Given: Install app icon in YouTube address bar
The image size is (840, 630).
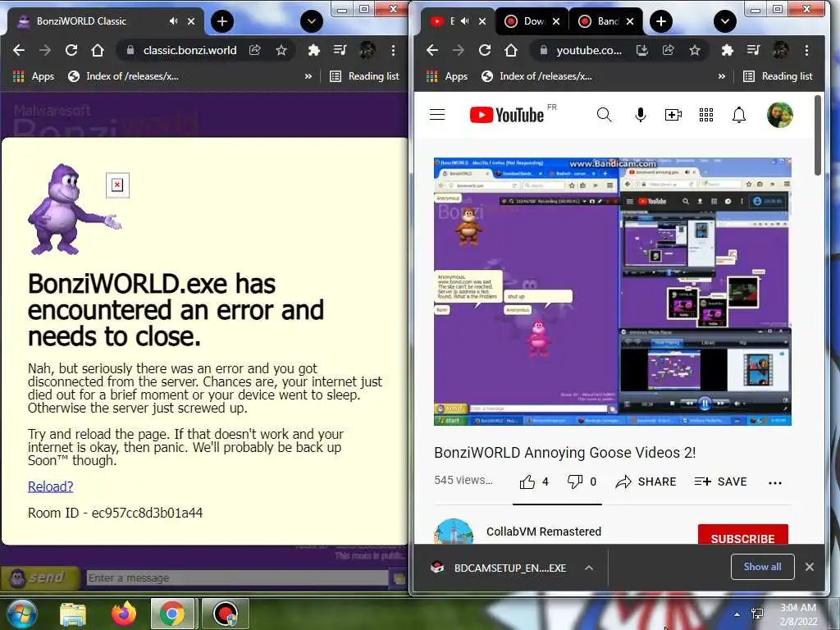Looking at the screenshot, I should (x=641, y=50).
